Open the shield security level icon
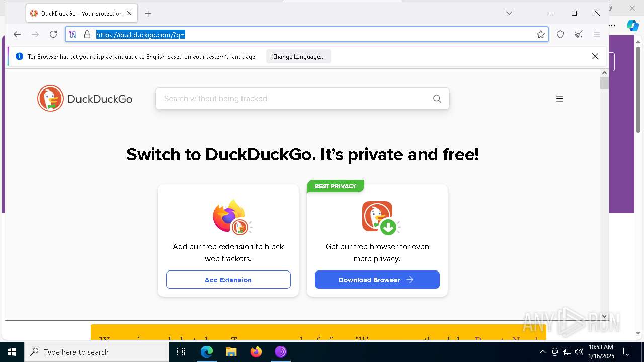 (560, 34)
